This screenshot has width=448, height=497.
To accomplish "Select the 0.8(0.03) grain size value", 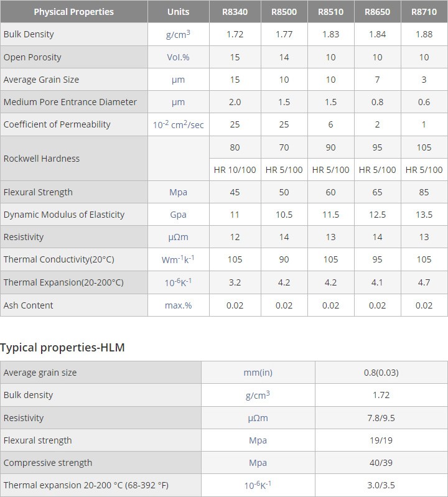I will click(x=381, y=373).
